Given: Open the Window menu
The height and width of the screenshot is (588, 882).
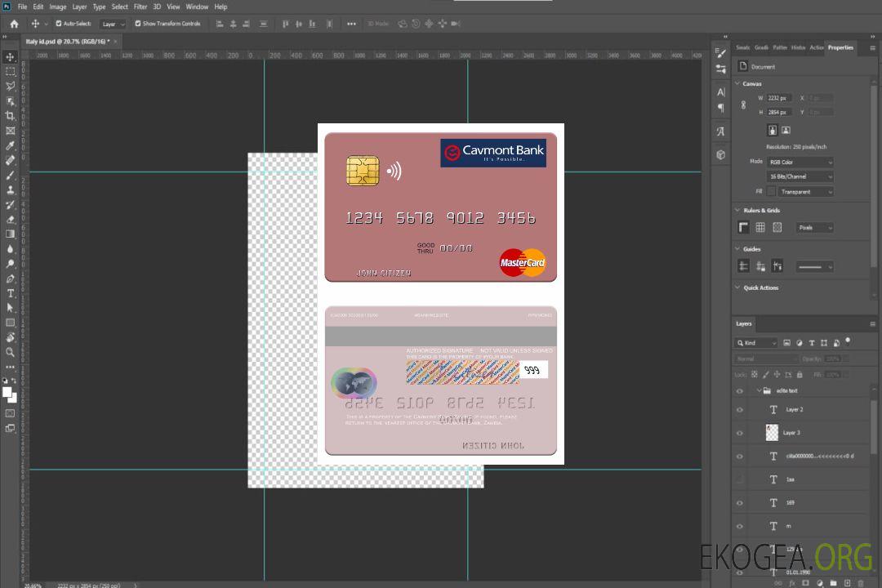Looking at the screenshot, I should (x=197, y=7).
